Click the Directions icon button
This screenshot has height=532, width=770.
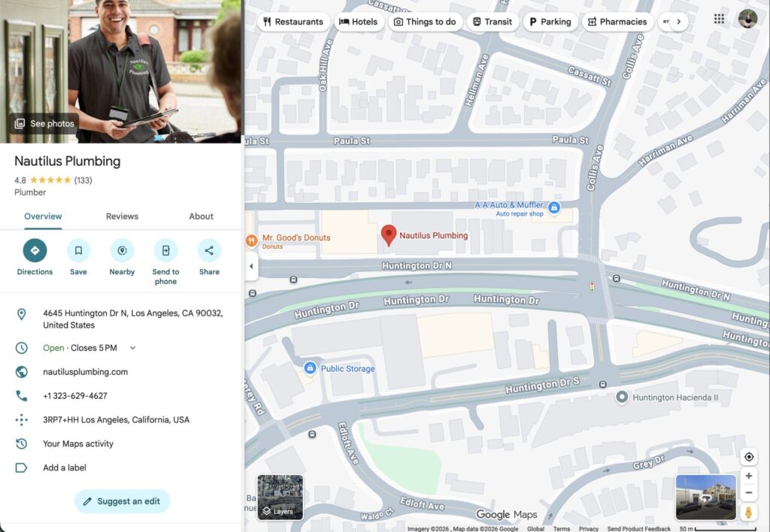point(35,251)
